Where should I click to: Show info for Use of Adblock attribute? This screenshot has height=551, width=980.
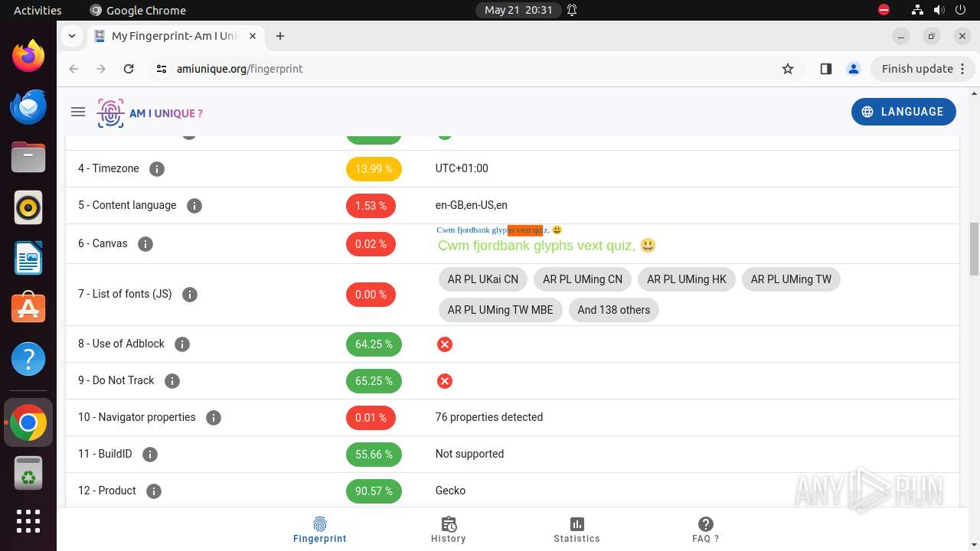coord(182,344)
